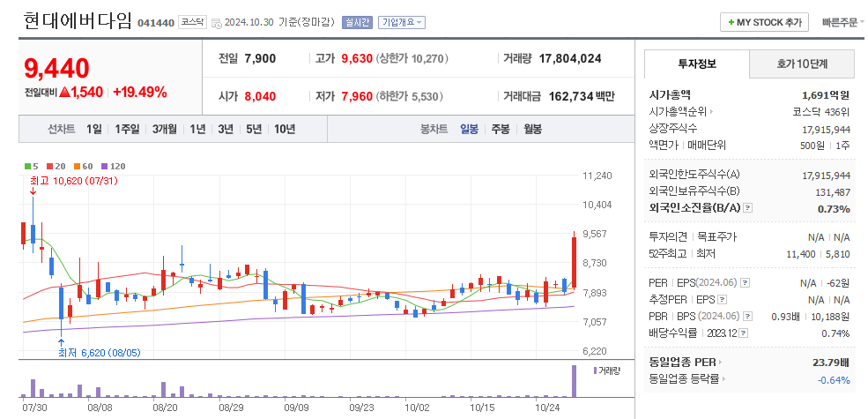Open the 빠른주문 dropdown
868x419 pixels.
tap(843, 23)
